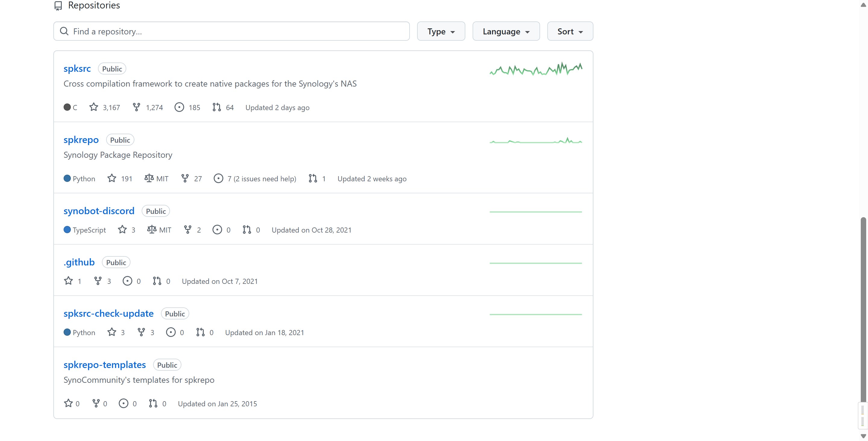868x441 pixels.
Task: Click the forks icon showing 1,274
Action: point(137,107)
